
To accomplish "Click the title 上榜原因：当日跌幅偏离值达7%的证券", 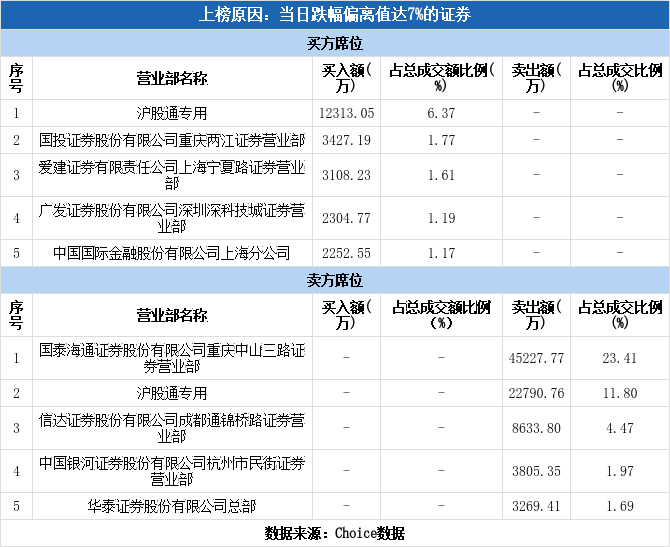I will tap(335, 15).
